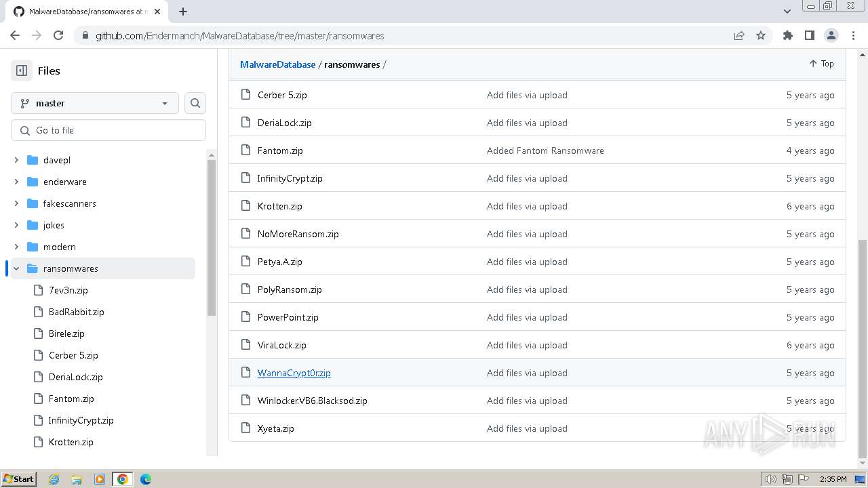Select BadRabbit.zip in file tree
This screenshot has width=868, height=488.
pyautogui.click(x=77, y=312)
